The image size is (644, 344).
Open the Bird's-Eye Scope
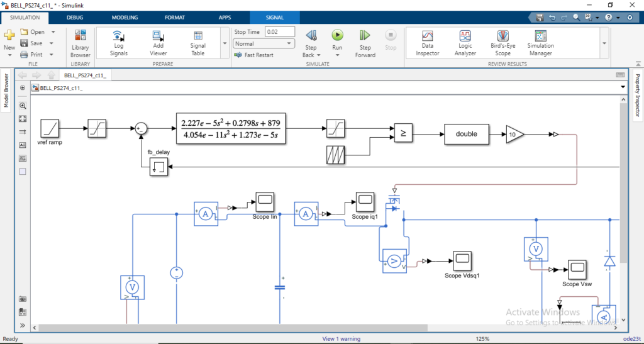point(502,43)
